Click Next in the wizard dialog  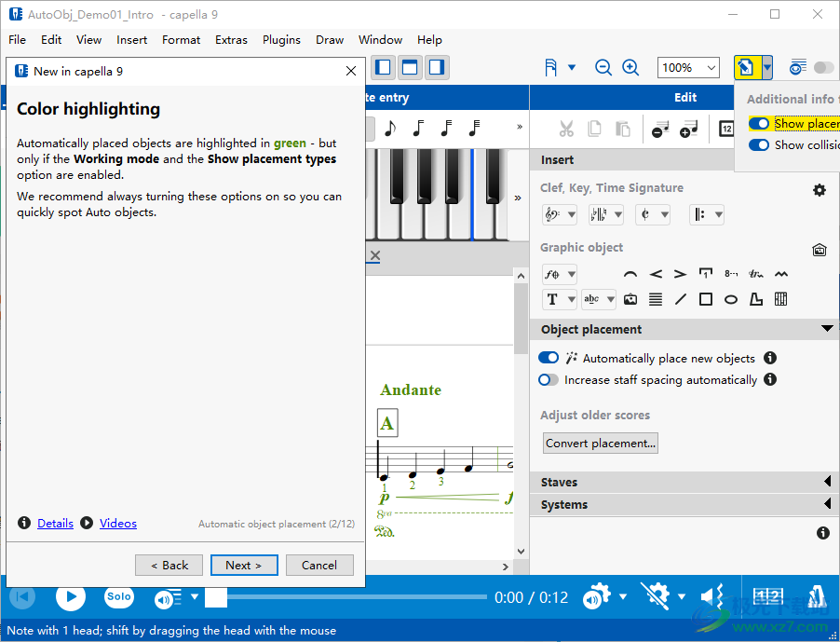point(243,565)
